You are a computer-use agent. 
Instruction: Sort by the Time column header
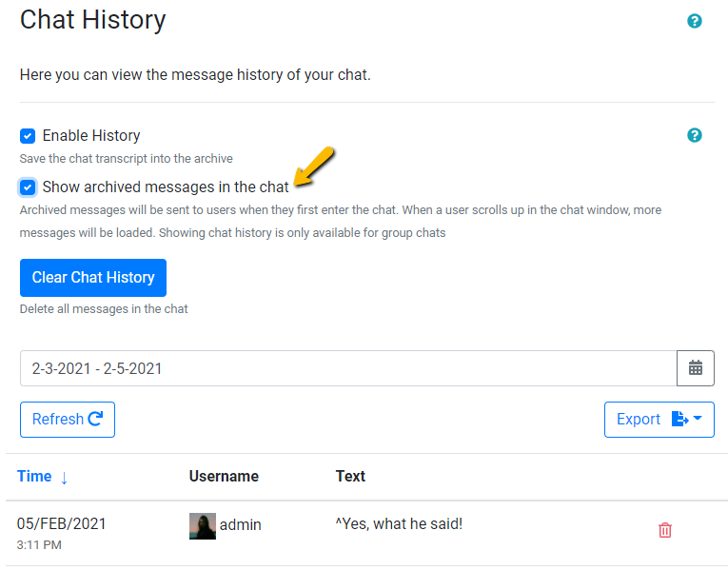click(x=34, y=476)
